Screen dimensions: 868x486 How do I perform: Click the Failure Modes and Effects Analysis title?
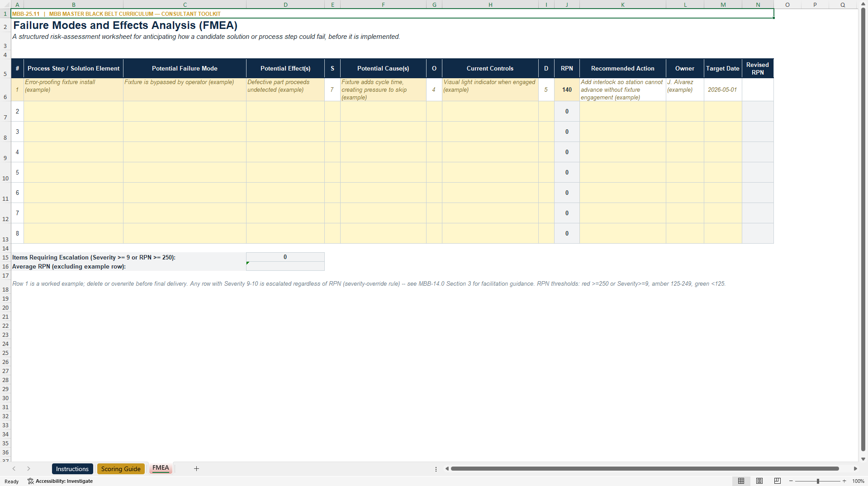coord(125,25)
